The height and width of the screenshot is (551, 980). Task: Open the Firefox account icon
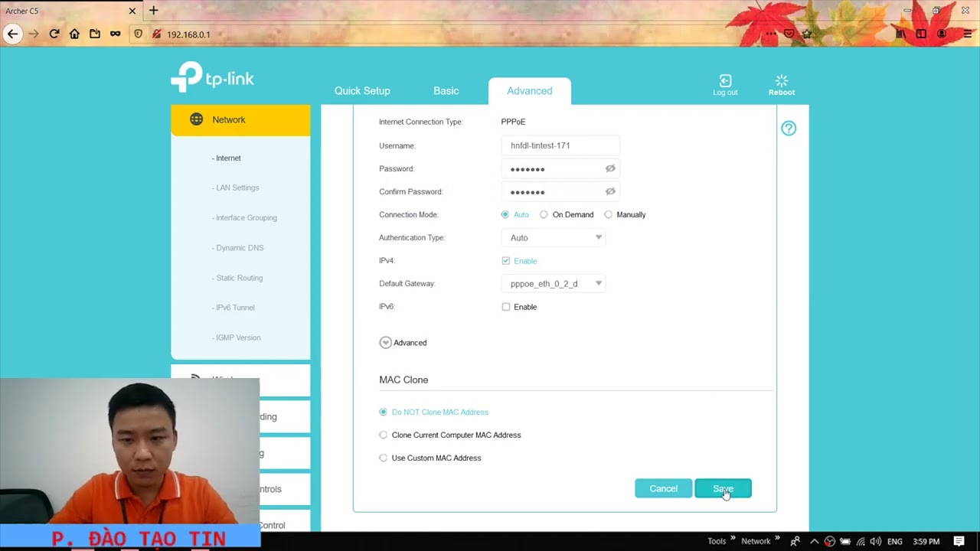point(942,34)
